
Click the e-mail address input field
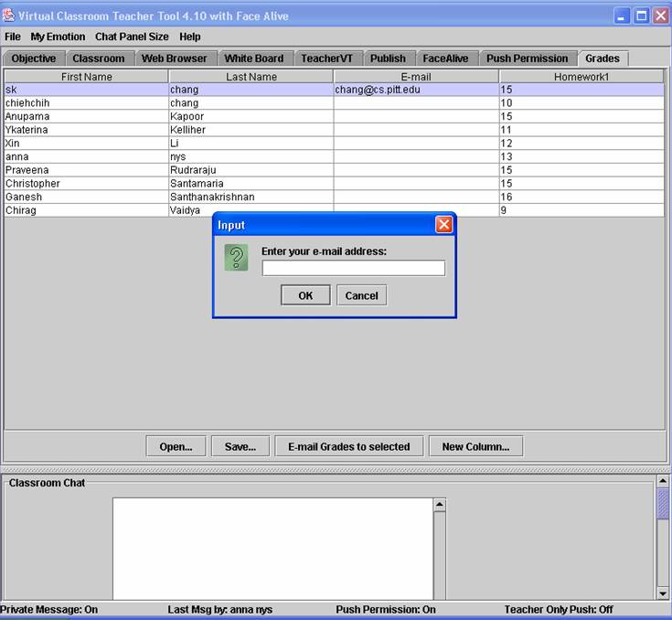tap(353, 268)
